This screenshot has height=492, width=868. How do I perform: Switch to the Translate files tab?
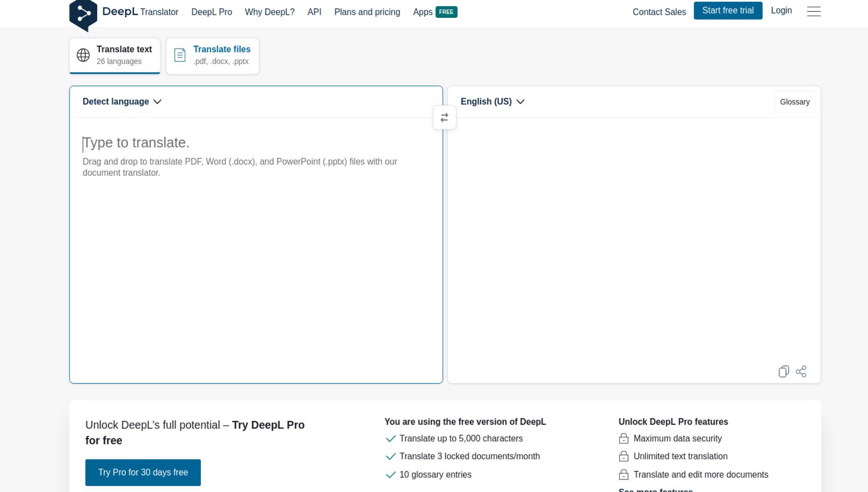pos(213,56)
